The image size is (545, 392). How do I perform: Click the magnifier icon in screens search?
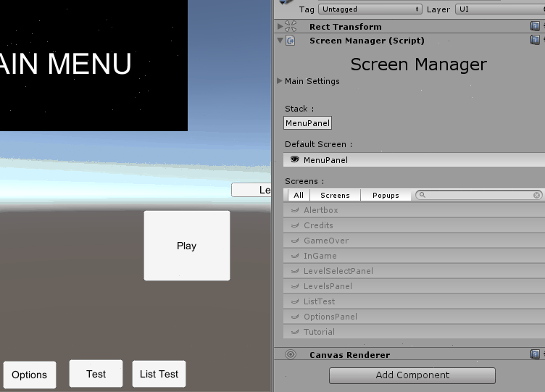coord(422,195)
